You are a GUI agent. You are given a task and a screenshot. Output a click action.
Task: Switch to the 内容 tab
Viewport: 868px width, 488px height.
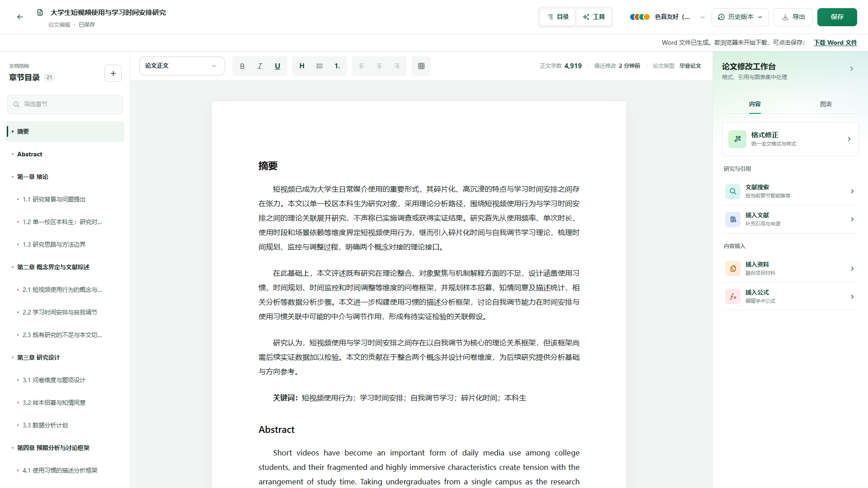tap(755, 104)
